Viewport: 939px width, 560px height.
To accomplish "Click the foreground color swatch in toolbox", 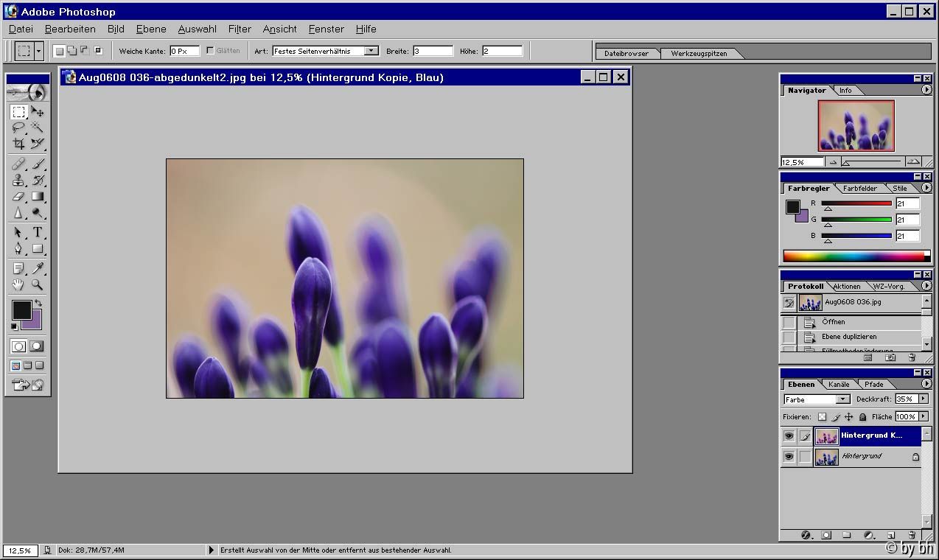I will tap(21, 310).
